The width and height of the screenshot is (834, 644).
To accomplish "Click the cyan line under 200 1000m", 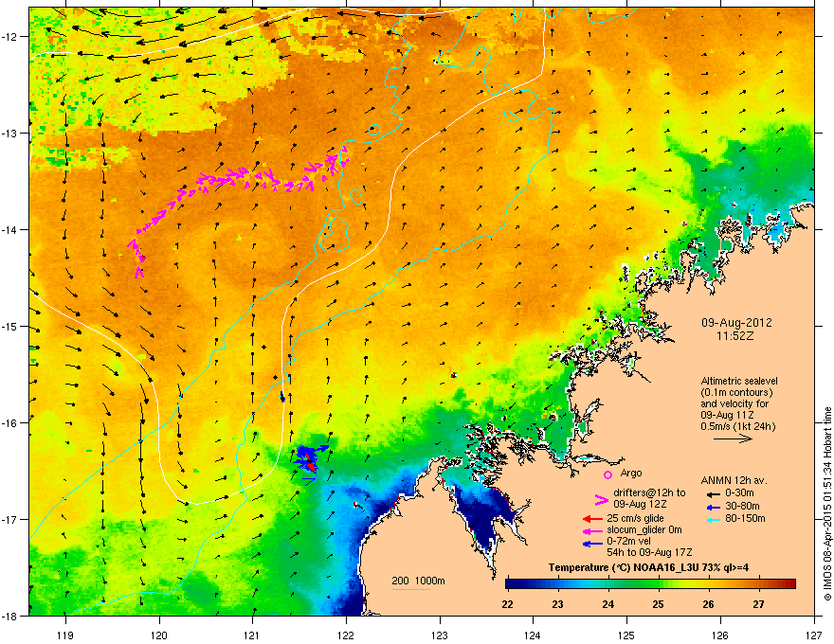I will (x=410, y=589).
